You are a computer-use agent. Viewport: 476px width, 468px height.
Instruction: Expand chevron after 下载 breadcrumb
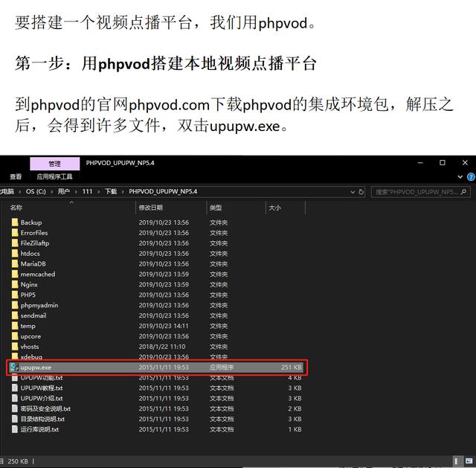pyautogui.click(x=123, y=192)
